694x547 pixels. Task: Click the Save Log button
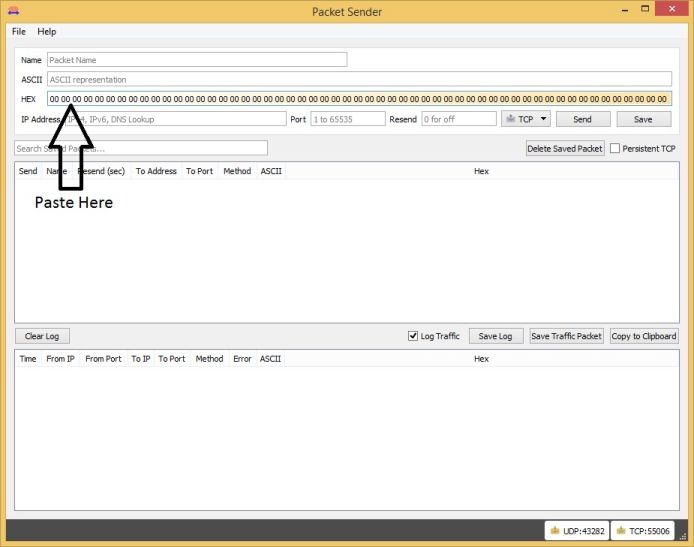pos(495,336)
